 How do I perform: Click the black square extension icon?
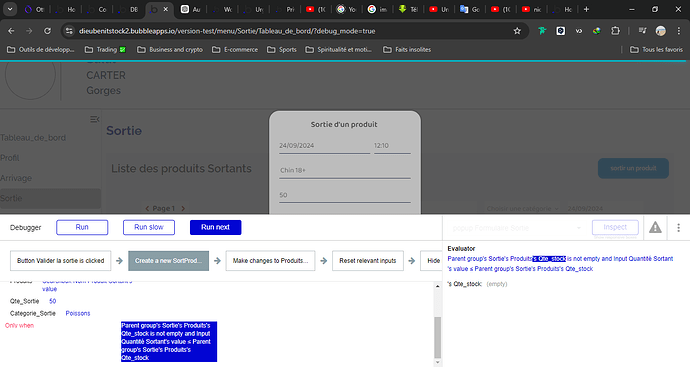point(561,31)
